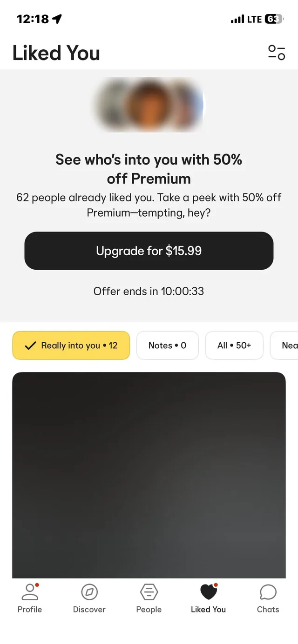This screenshot has width=298, height=644.
Task: Tap the 50% off Premium headline
Action: [x=149, y=169]
